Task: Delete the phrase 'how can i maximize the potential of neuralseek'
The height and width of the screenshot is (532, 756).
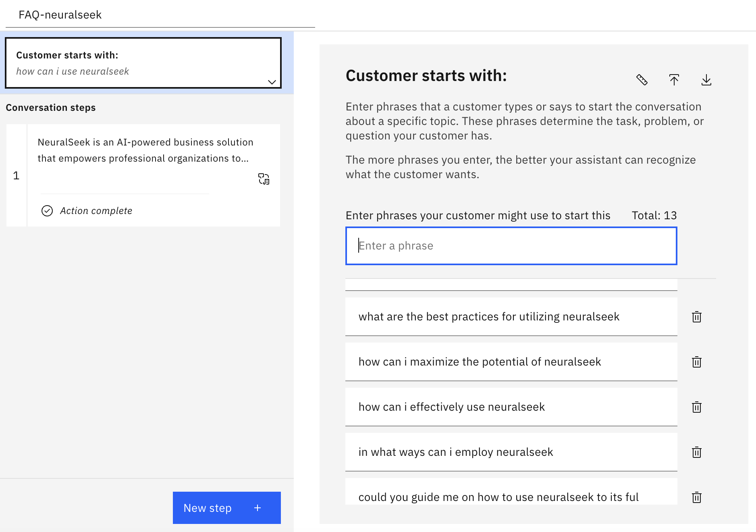Action: click(697, 362)
